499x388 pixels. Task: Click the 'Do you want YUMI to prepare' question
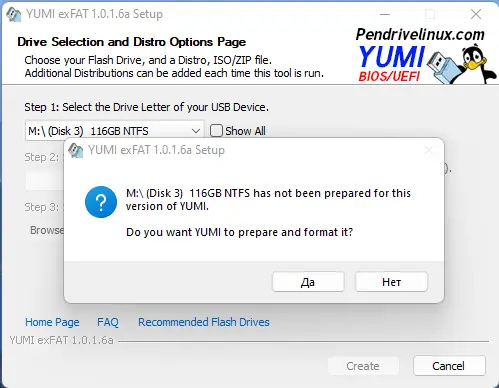pyautogui.click(x=239, y=232)
